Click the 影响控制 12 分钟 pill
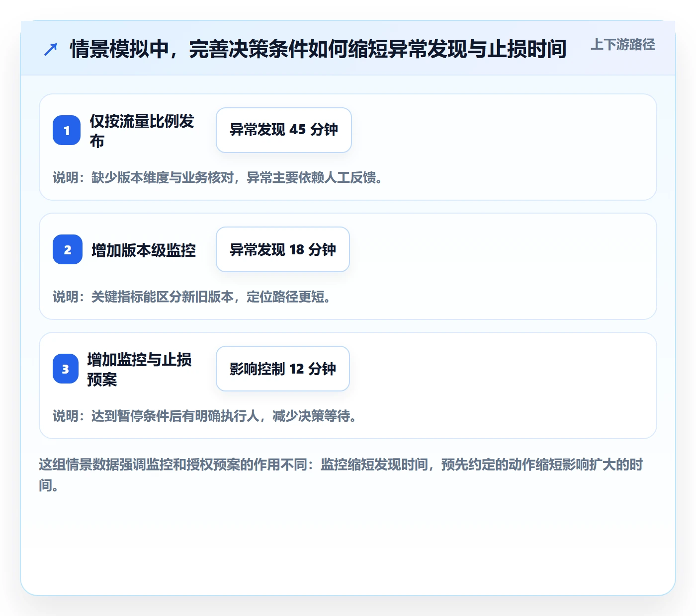Screen dimensions: 696x616 pyautogui.click(x=283, y=369)
